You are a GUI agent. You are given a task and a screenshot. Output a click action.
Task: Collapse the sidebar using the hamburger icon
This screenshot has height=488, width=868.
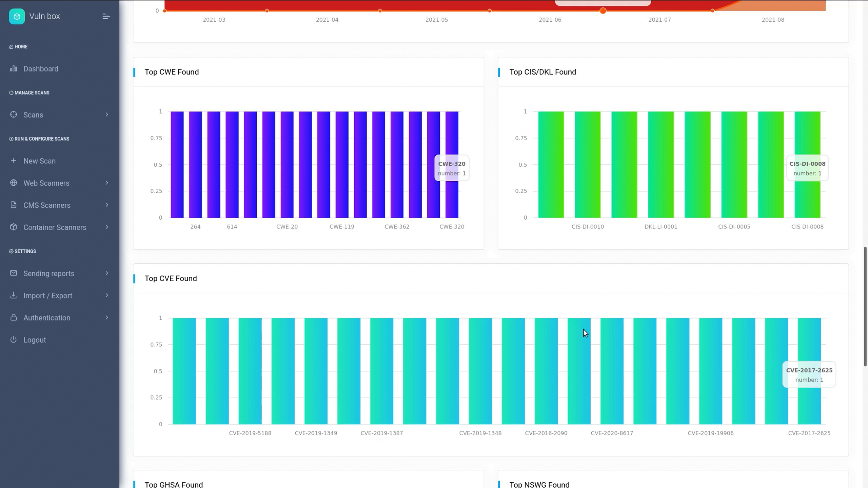coord(106,16)
